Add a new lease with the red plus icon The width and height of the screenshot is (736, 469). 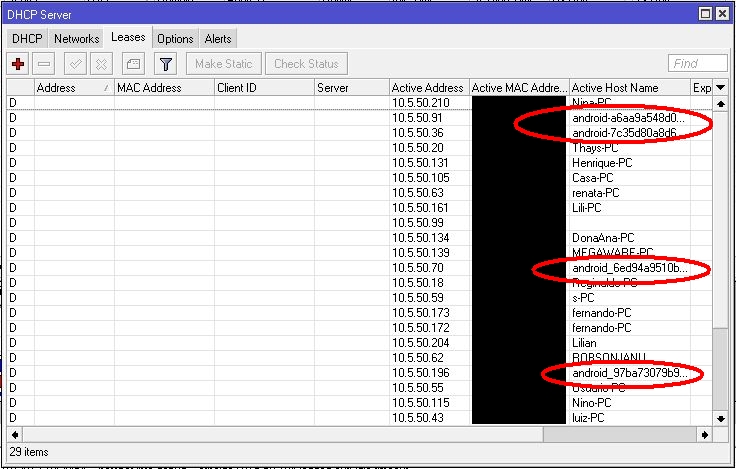pos(18,64)
